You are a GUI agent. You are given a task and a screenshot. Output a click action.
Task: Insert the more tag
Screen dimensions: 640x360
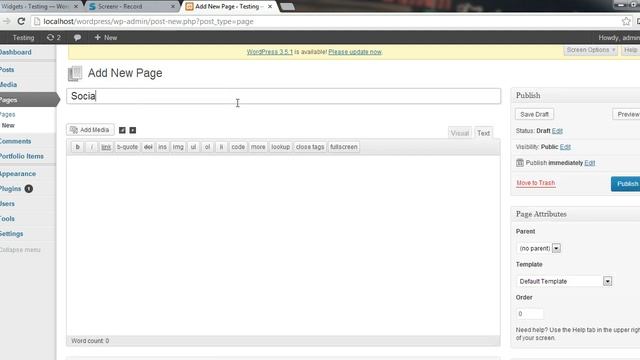coord(258,147)
